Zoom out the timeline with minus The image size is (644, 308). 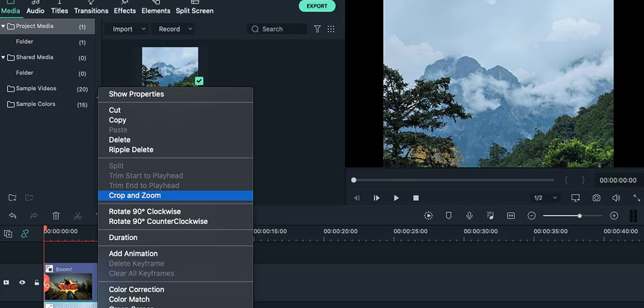[531, 215]
